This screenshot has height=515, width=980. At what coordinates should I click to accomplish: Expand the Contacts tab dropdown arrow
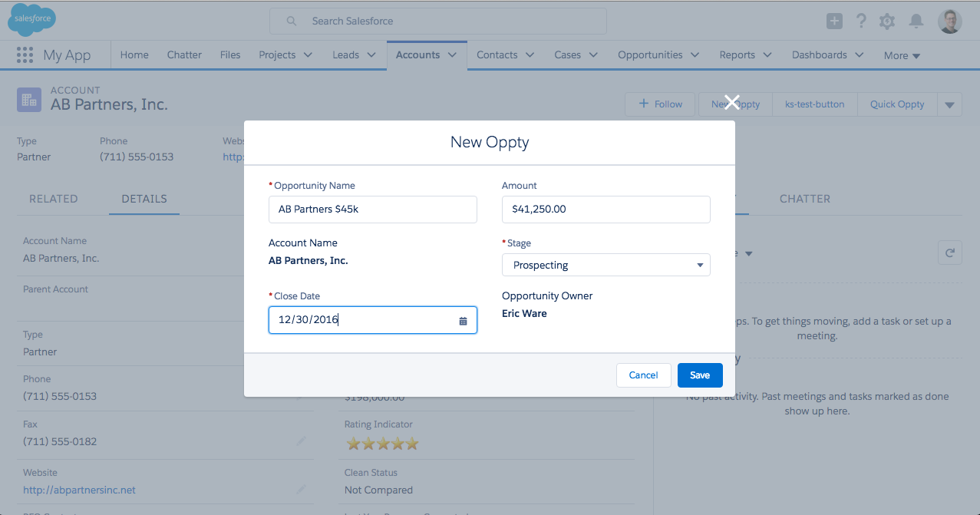point(530,55)
